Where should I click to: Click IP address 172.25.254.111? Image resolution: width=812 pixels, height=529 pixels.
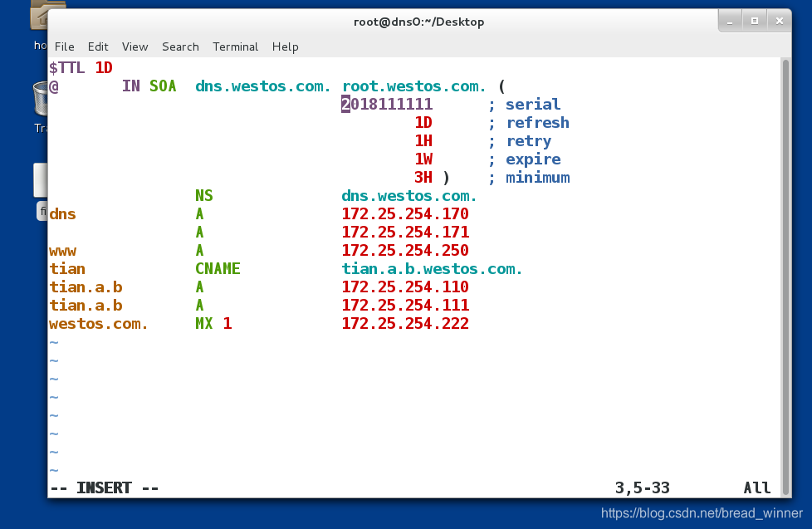pyautogui.click(x=405, y=305)
